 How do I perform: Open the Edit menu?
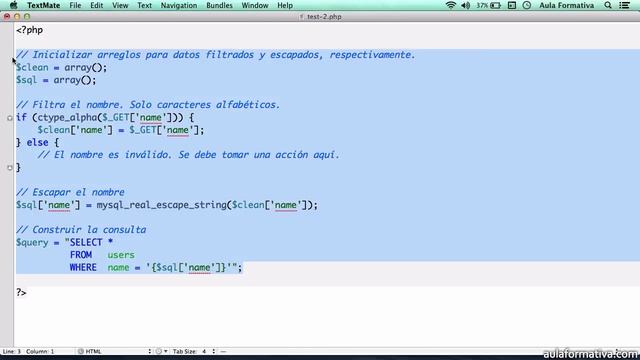tap(96, 5)
